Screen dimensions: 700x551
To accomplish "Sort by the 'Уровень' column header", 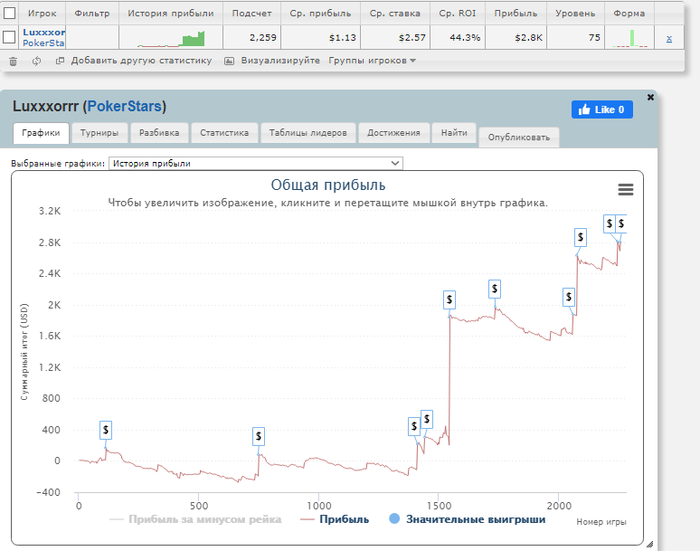I will pyautogui.click(x=575, y=13).
